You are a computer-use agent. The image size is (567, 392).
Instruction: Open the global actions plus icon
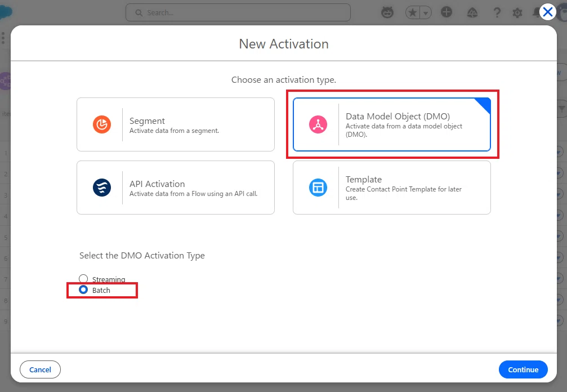click(x=447, y=12)
